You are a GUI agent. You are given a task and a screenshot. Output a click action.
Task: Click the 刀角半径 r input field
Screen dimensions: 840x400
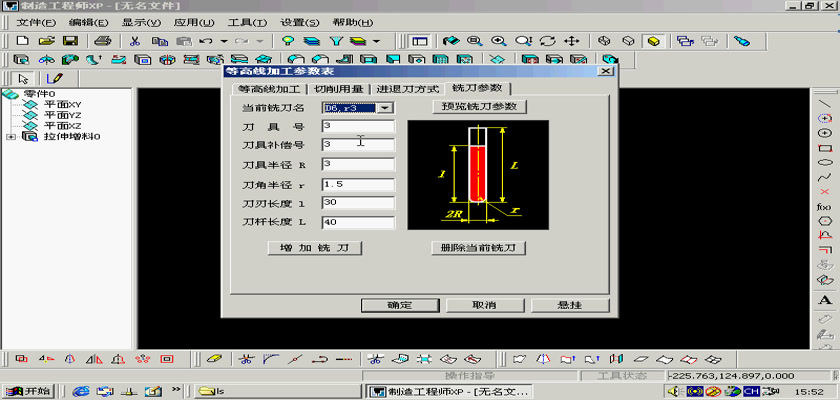pos(358,184)
